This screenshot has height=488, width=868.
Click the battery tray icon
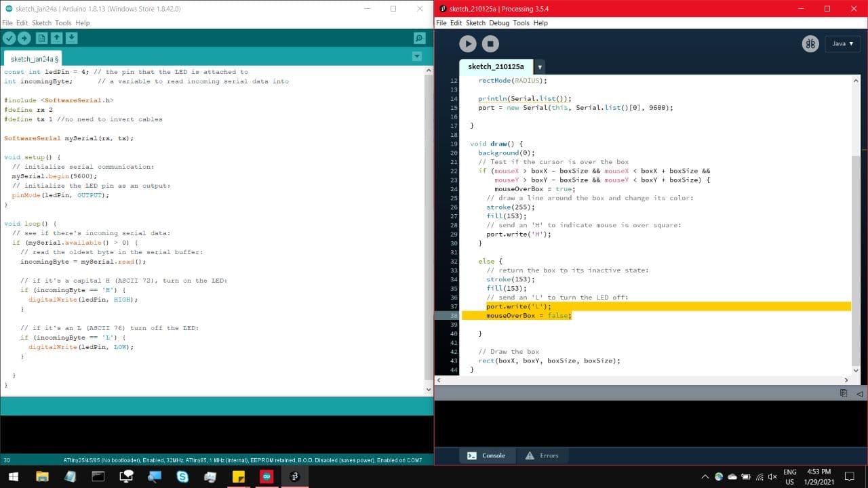tap(746, 476)
